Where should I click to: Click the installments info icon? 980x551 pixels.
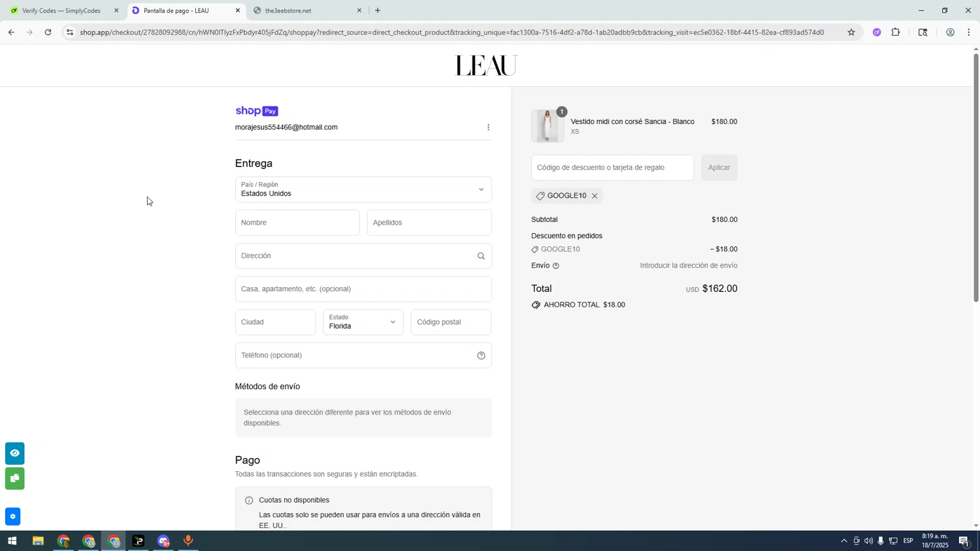[x=249, y=501]
